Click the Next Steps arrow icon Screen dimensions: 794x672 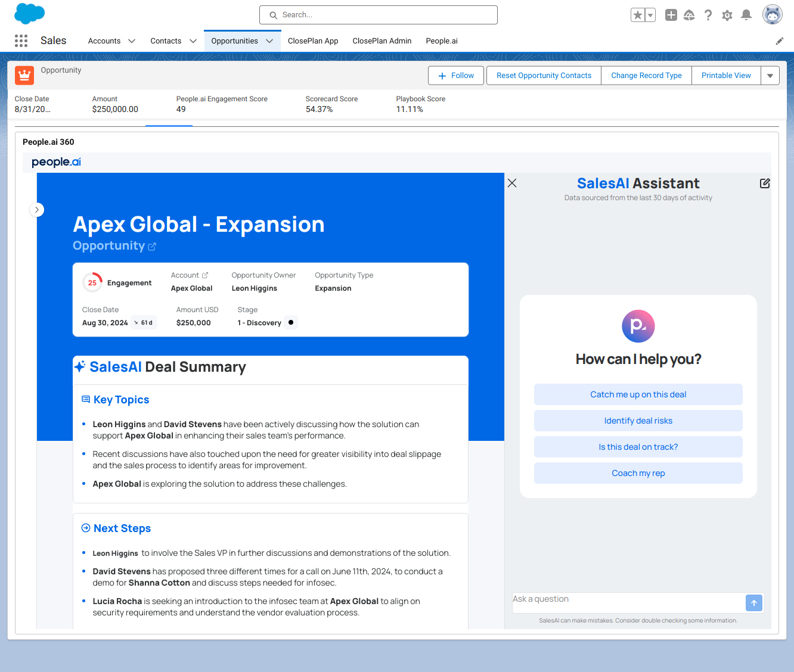click(x=86, y=528)
